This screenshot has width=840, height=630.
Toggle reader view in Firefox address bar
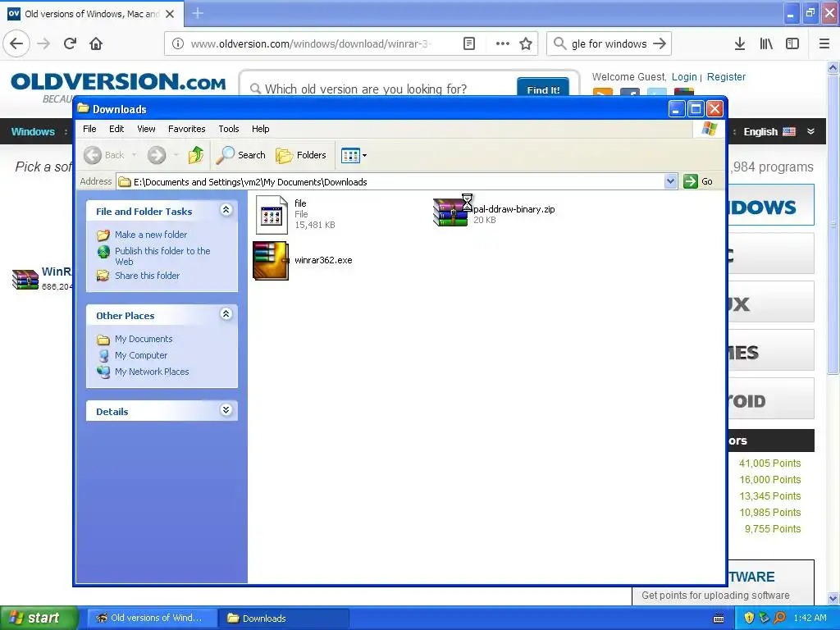pyautogui.click(x=468, y=43)
